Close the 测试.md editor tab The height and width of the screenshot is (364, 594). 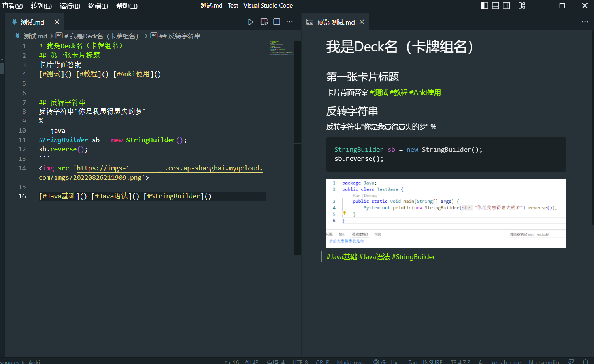coord(57,22)
